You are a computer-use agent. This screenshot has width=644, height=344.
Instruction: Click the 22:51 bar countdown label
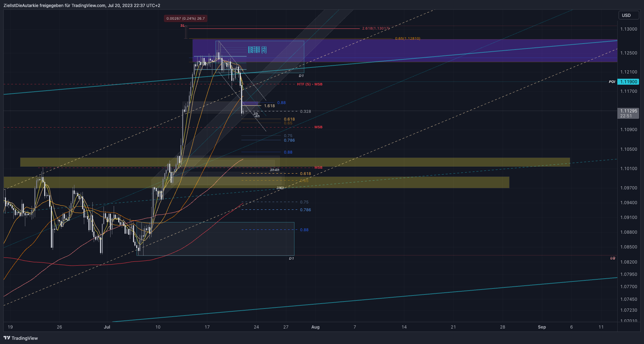[x=626, y=116]
